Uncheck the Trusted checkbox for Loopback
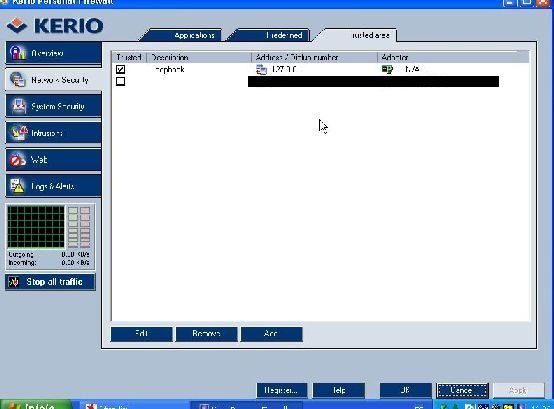Screen dimensions: 554x409 (120, 69)
